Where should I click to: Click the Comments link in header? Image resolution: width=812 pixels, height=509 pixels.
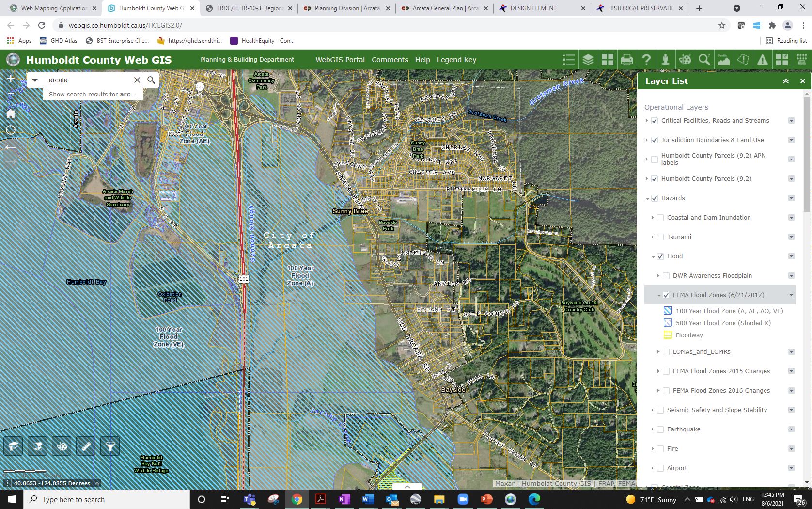tap(390, 60)
